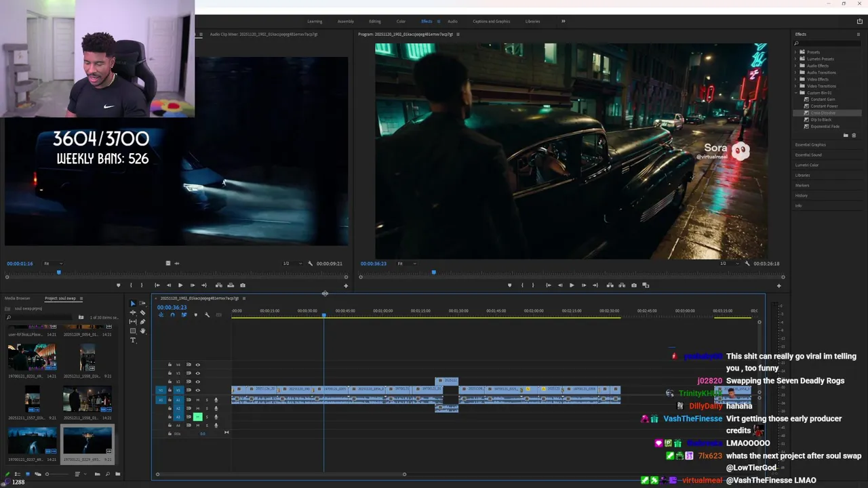
Task: Play the Program monitor
Action: 572,285
